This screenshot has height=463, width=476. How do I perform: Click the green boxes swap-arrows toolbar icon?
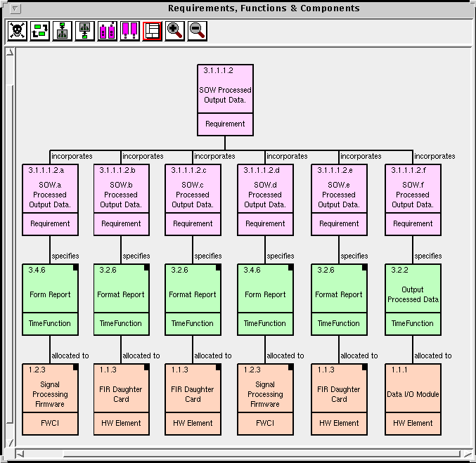40,32
